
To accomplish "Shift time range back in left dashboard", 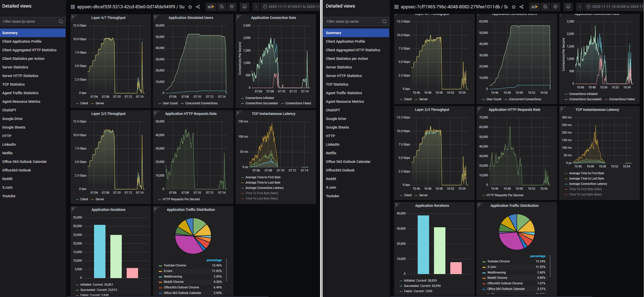I will [256, 7].
